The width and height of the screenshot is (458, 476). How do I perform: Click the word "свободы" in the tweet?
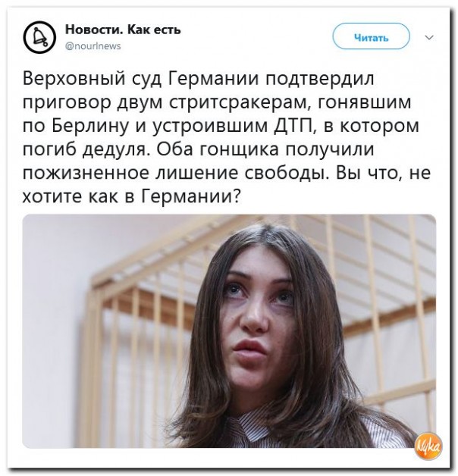coord(287,173)
